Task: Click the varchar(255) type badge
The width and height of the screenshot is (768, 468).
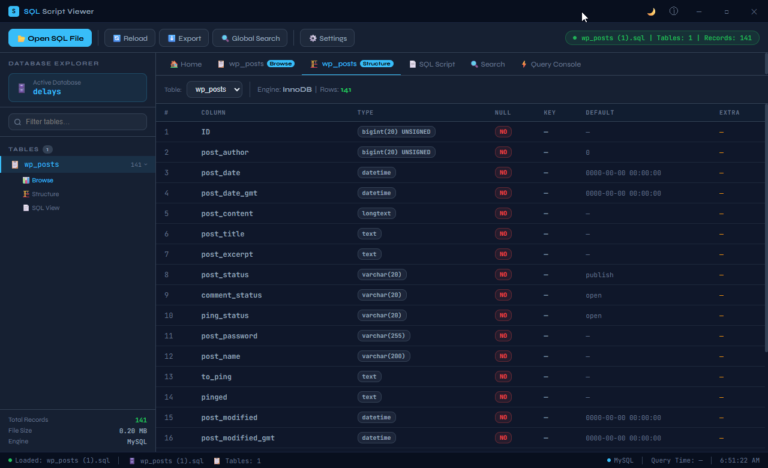Action: [x=384, y=336]
